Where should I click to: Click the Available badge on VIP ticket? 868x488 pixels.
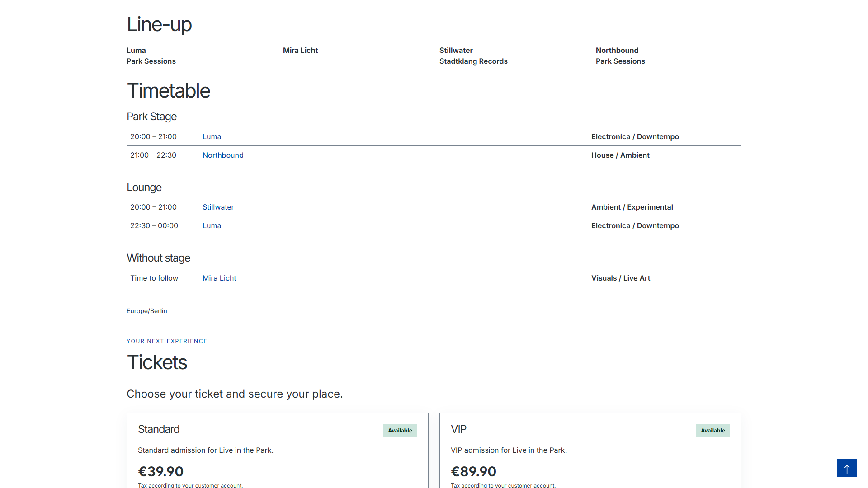713,431
